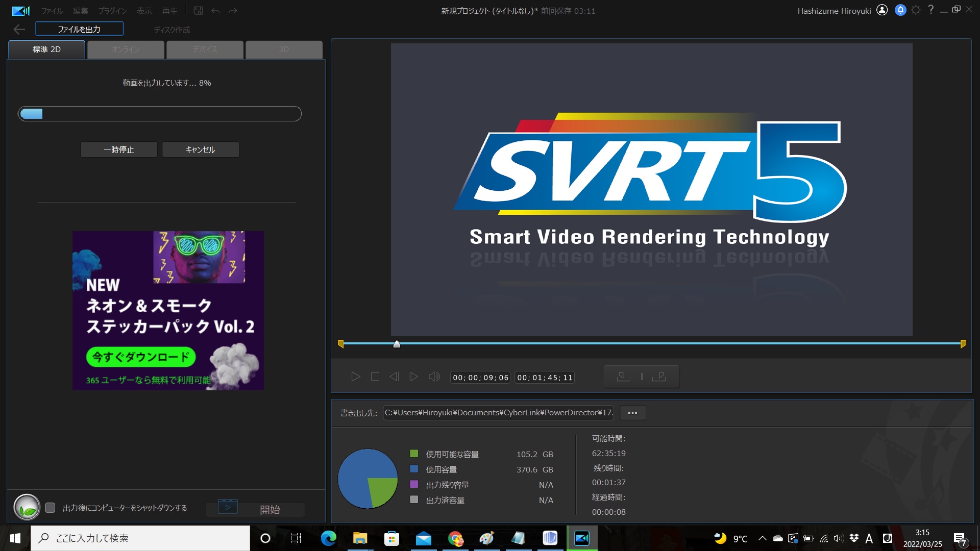980x551 pixels.
Task: Show hidden system tray icons chevron
Action: click(762, 538)
